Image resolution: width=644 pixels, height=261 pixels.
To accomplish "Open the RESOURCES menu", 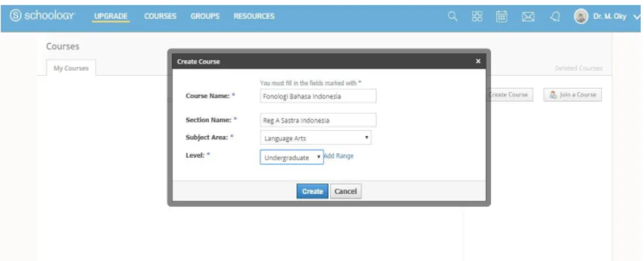I will click(254, 17).
